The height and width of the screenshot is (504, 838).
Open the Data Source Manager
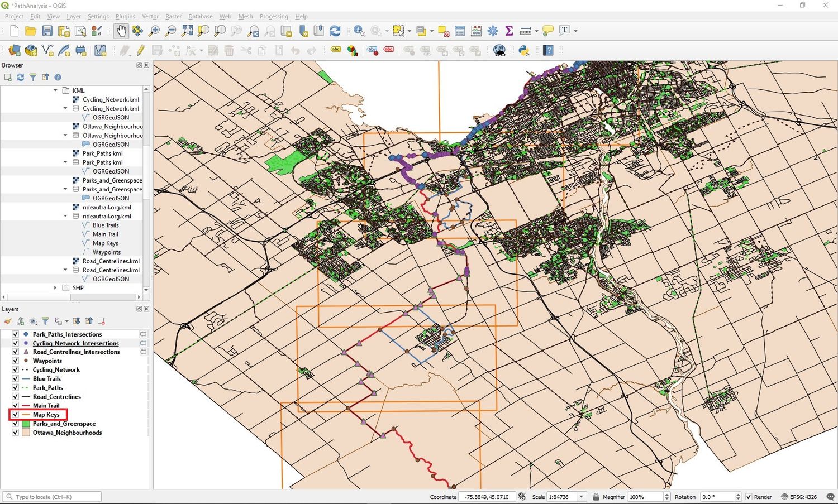13,50
